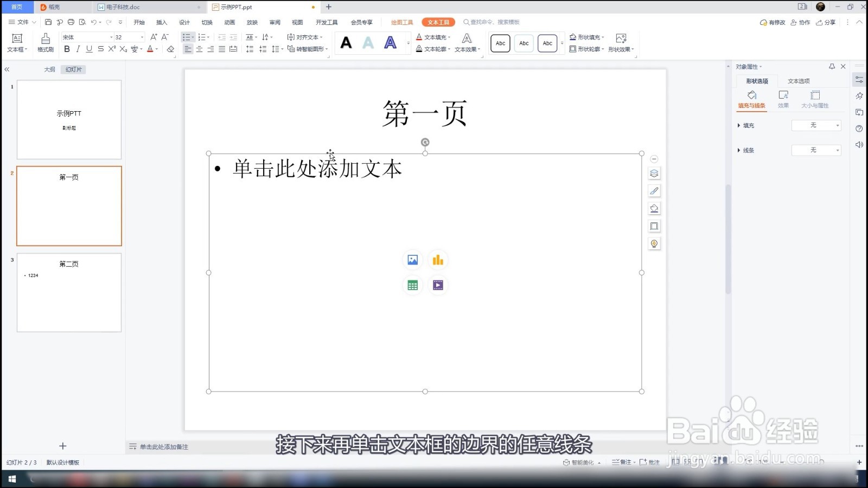This screenshot has width=868, height=488.
Task: Apply superscript formatting
Action: tap(112, 49)
